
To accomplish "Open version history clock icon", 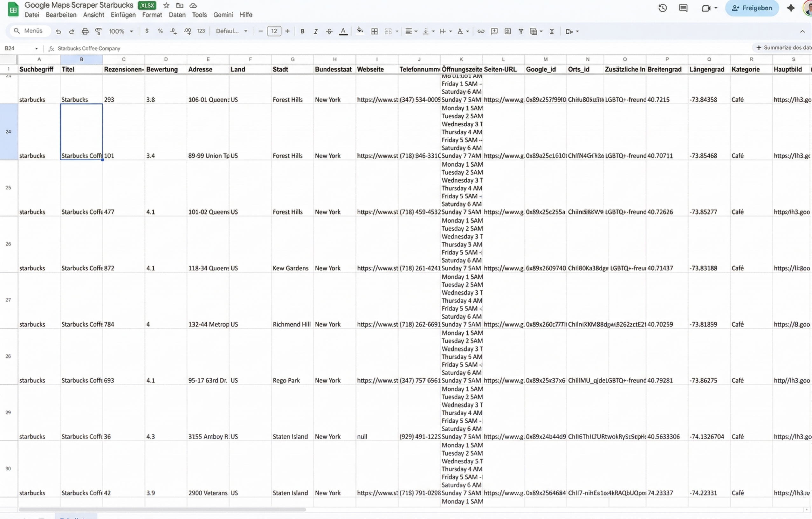I will click(662, 8).
